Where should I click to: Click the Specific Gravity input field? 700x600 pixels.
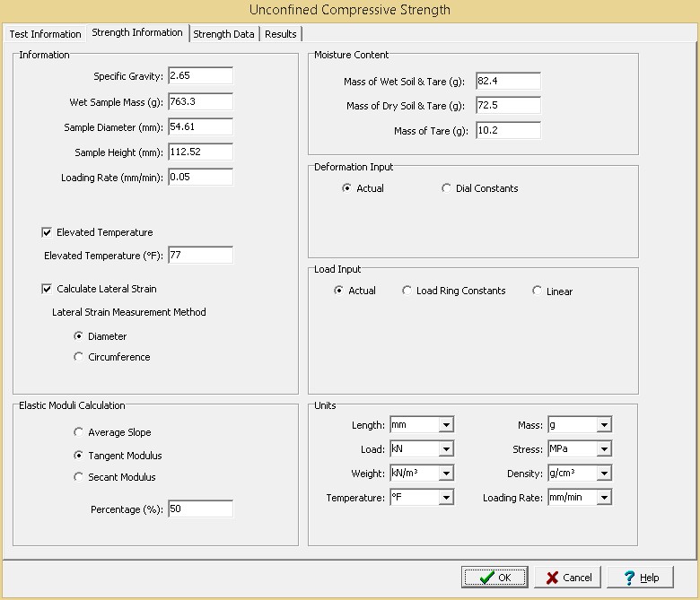200,76
